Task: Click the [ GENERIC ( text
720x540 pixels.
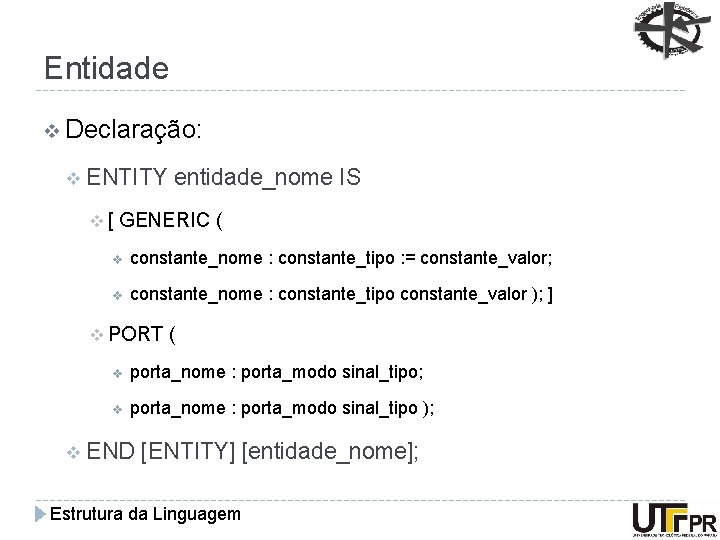Action: click(x=165, y=220)
